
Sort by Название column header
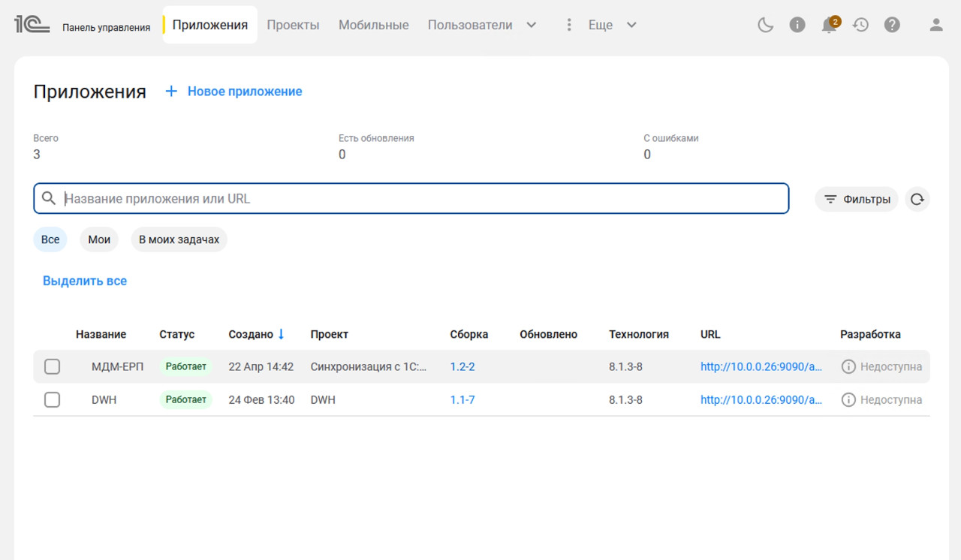point(101,334)
